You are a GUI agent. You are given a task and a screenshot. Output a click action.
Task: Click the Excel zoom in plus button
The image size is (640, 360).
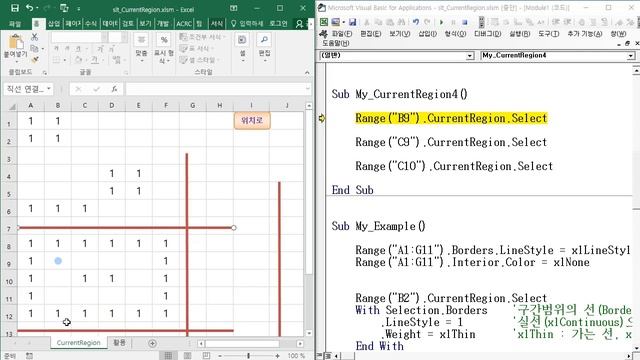pyautogui.click(x=277, y=356)
